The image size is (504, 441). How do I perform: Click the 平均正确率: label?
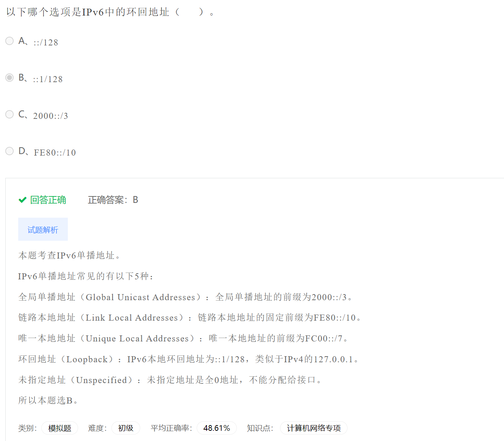point(171,428)
